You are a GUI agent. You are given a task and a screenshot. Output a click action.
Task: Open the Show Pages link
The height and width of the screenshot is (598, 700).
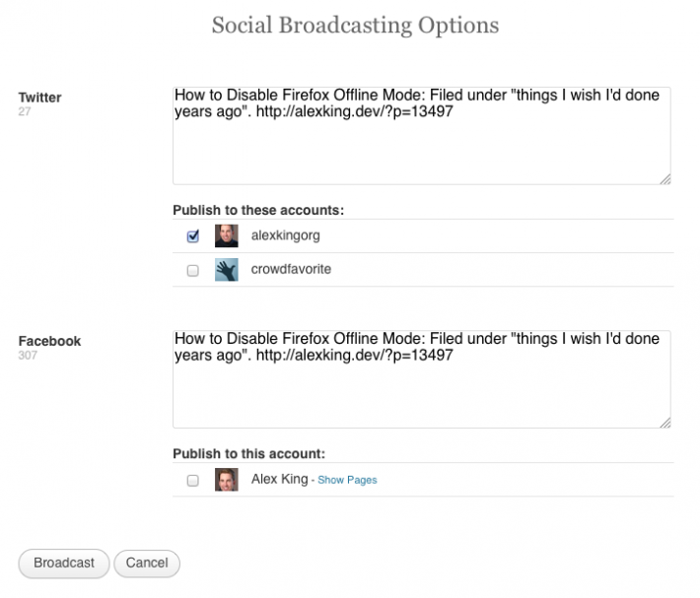[x=347, y=481]
